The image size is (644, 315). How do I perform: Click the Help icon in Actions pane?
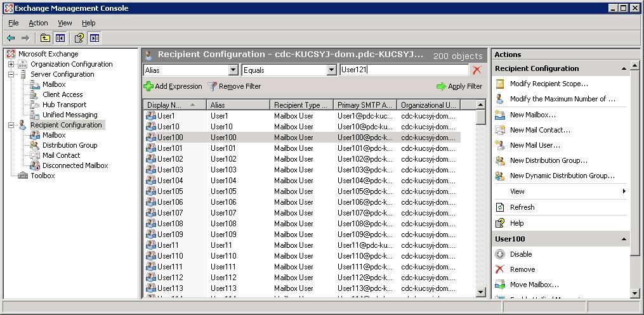tap(500, 223)
